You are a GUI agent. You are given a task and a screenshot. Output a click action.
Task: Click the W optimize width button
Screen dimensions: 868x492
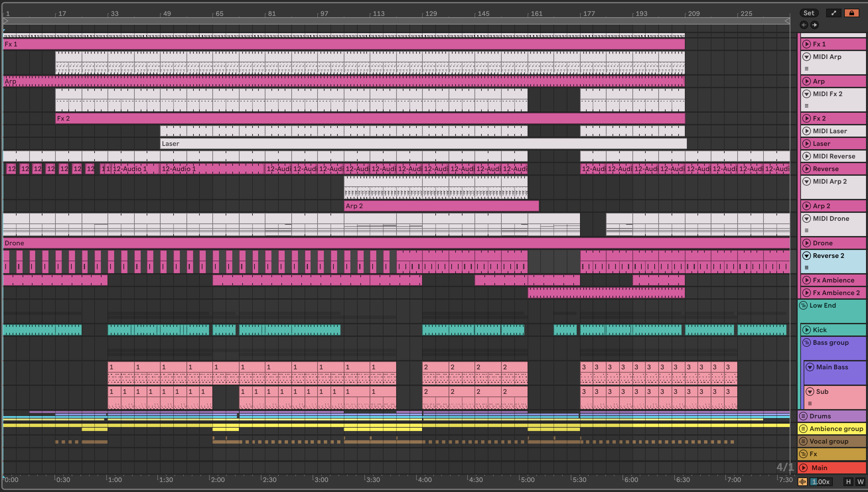point(860,481)
